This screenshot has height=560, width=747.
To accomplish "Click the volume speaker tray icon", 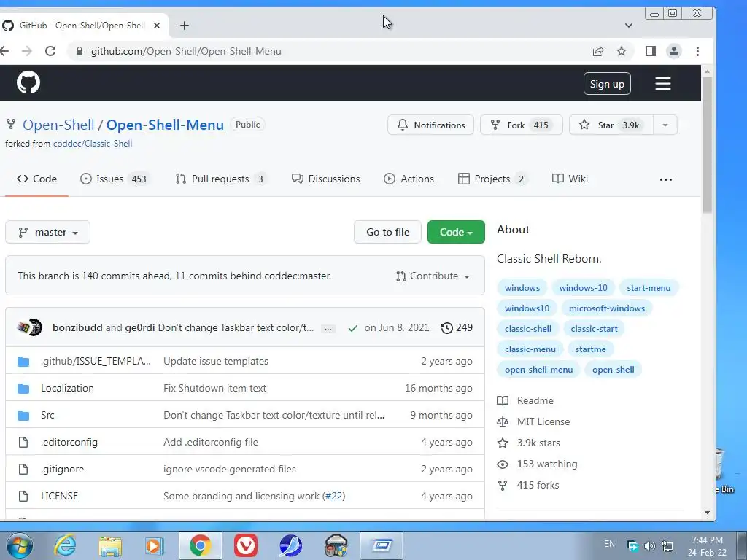I will click(649, 546).
